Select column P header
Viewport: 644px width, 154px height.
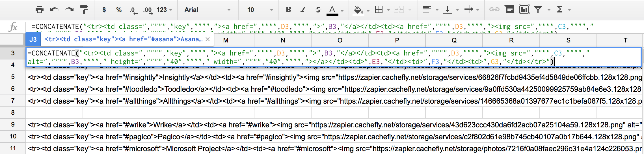click(x=397, y=40)
